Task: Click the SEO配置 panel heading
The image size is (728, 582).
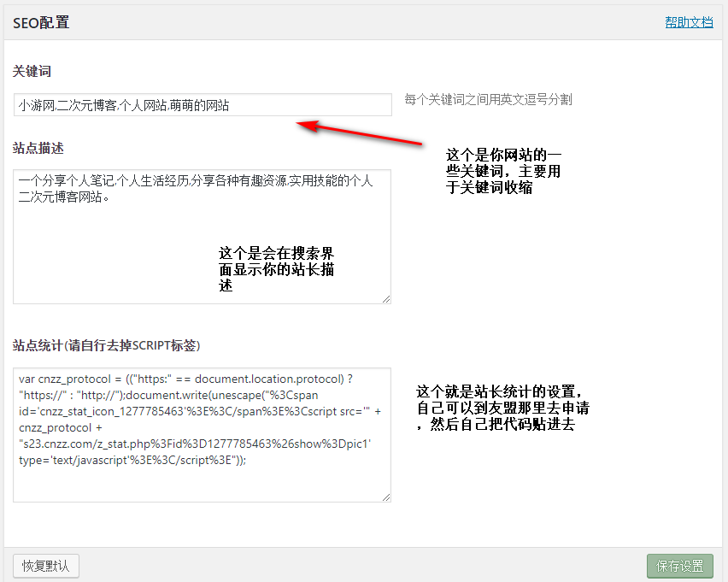Action: click(41, 23)
